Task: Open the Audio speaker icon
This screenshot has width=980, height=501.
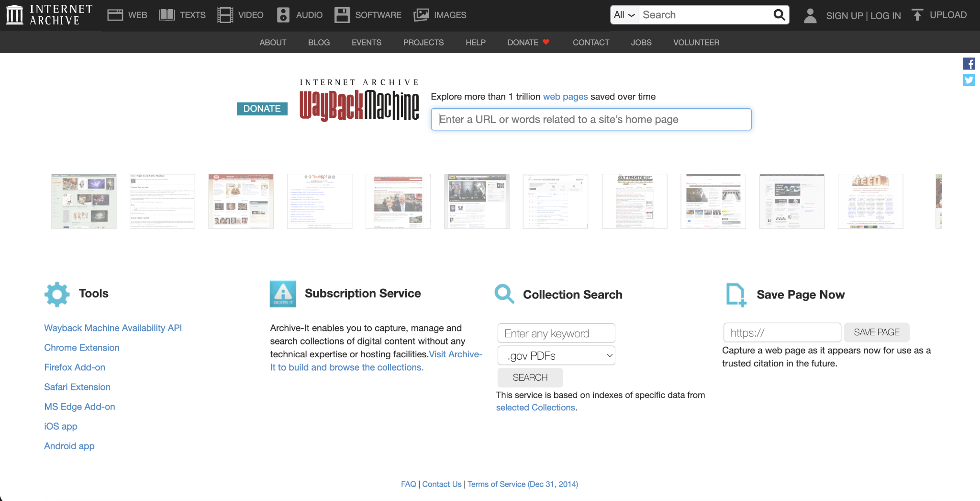Action: pyautogui.click(x=283, y=15)
